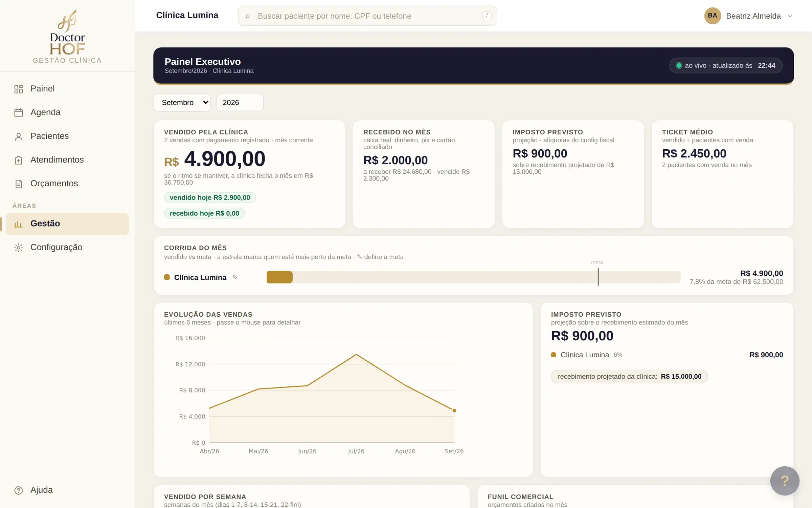Open Orçamentos in the sidebar
This screenshot has height=508, width=812.
pos(67,184)
